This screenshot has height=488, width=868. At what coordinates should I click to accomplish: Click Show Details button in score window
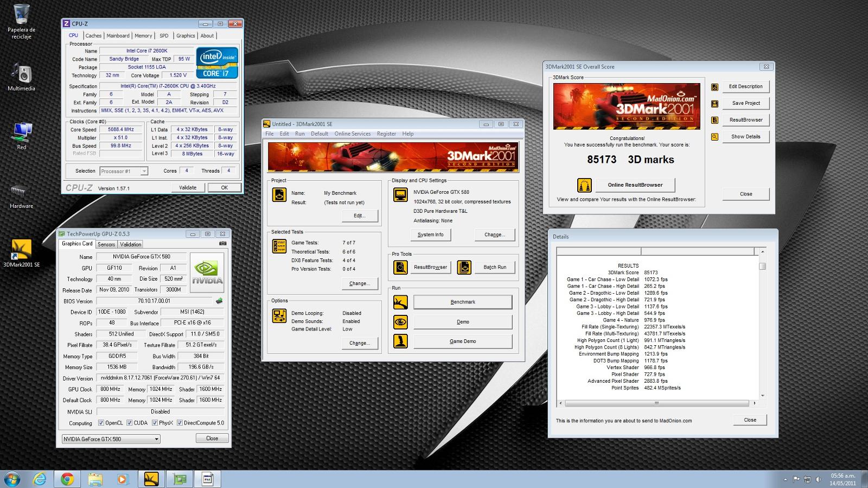pyautogui.click(x=745, y=137)
